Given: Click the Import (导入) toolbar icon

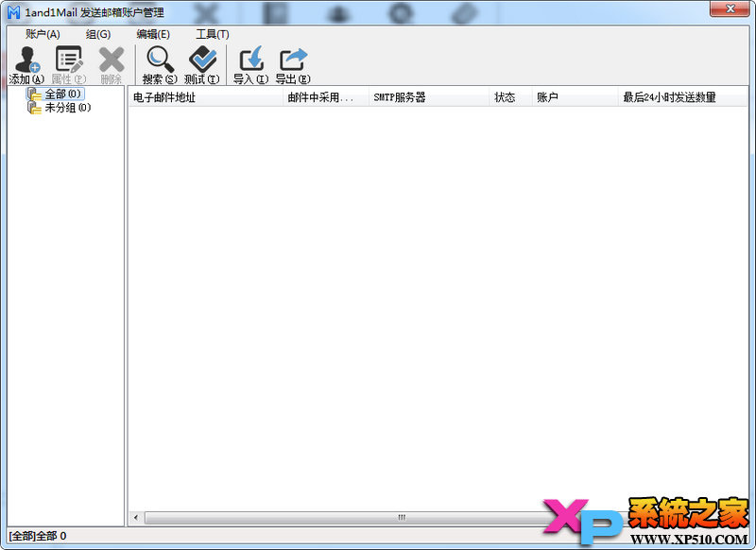Looking at the screenshot, I should click(250, 65).
